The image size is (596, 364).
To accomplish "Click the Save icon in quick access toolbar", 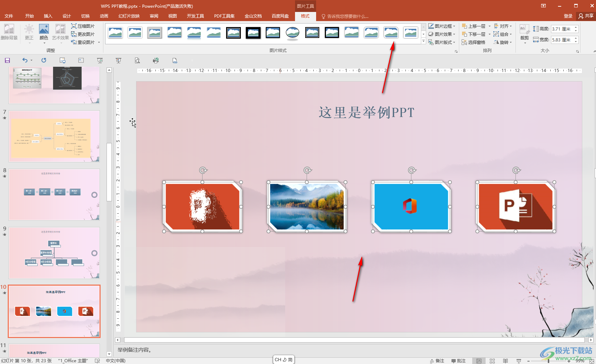I will [7, 60].
